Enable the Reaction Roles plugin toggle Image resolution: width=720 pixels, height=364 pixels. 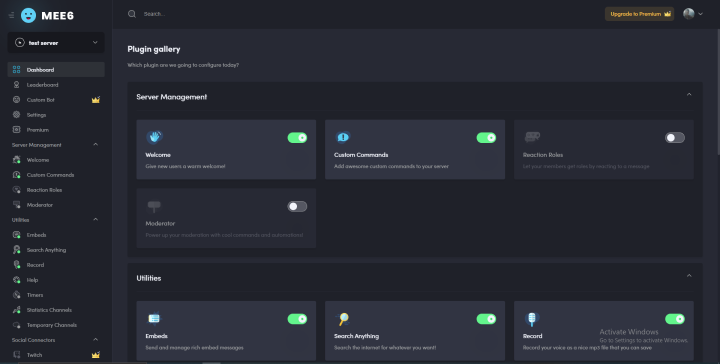coord(675,138)
